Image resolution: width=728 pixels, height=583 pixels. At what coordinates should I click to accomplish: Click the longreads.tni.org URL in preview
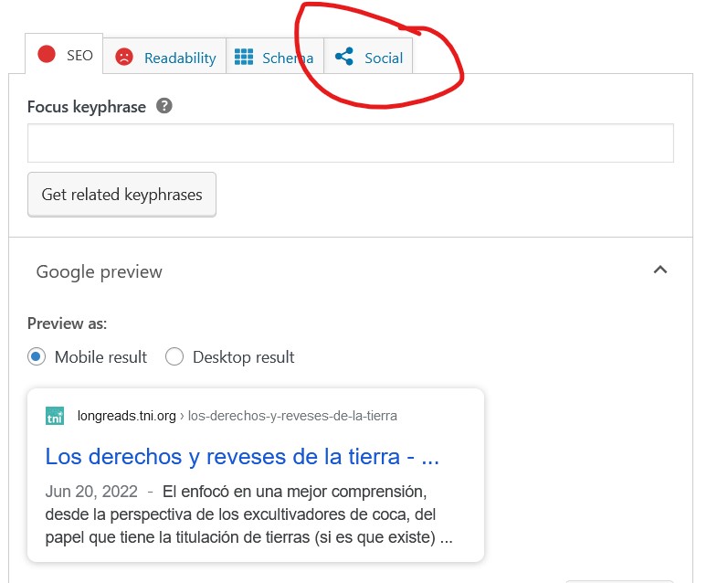tap(127, 416)
